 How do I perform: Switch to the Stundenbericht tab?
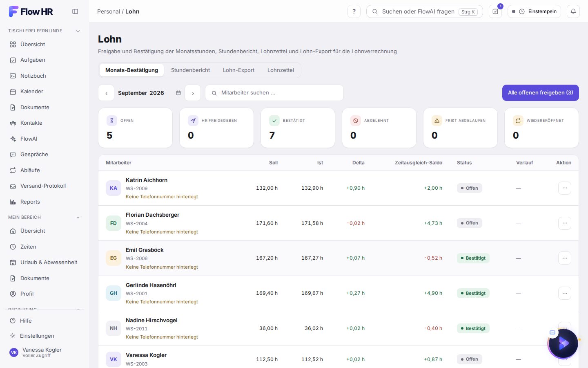pos(190,70)
